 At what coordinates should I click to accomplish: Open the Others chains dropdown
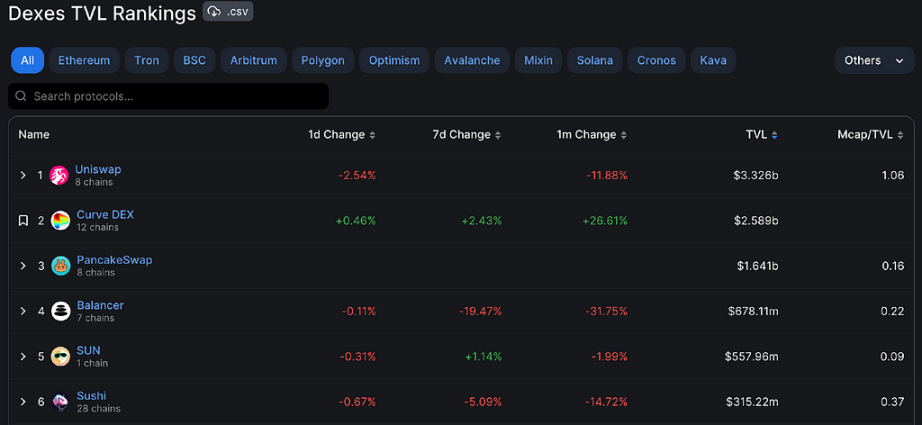tap(874, 60)
